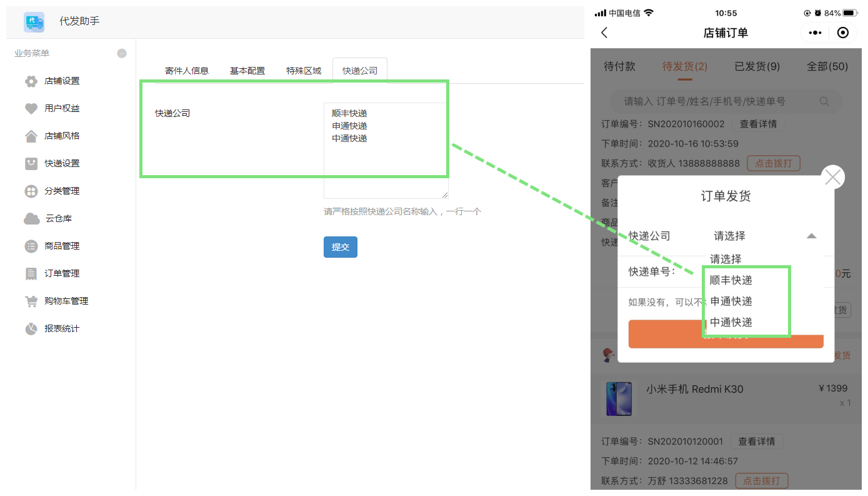Click the 订单管理 receipt icon
The image size is (868, 496).
[x=31, y=274]
